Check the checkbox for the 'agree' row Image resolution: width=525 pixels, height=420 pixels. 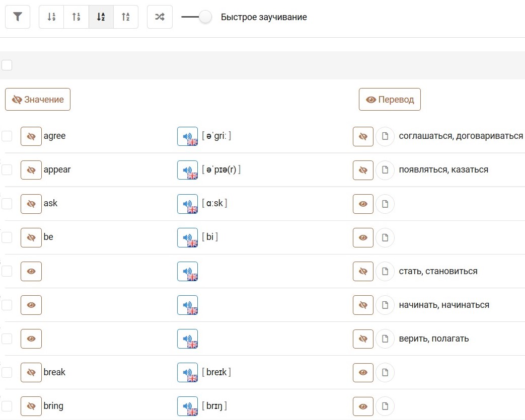click(x=7, y=136)
